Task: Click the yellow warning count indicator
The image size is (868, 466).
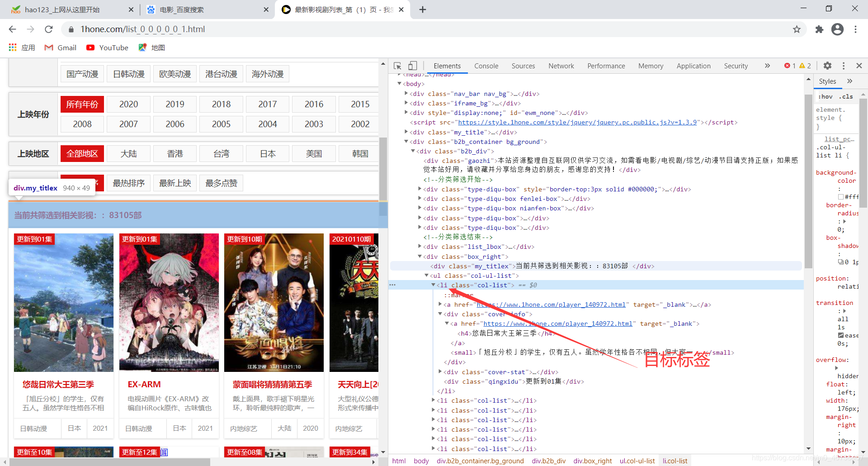Action: [805, 66]
